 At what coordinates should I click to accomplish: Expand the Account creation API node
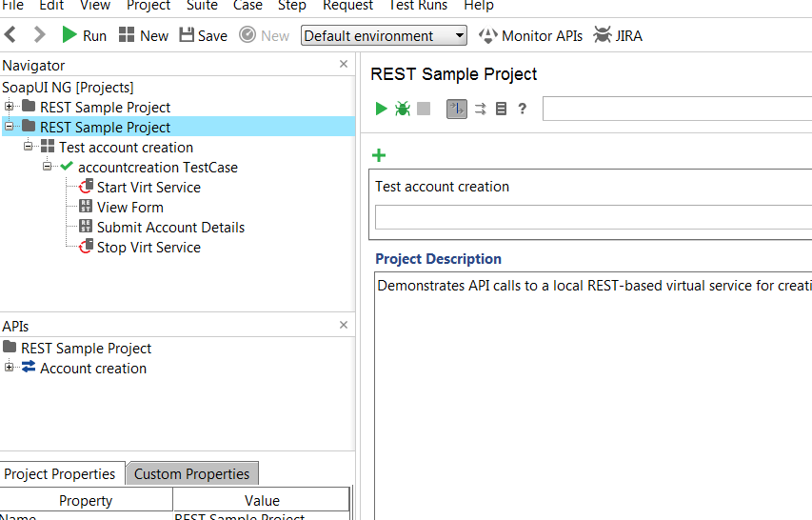point(10,368)
